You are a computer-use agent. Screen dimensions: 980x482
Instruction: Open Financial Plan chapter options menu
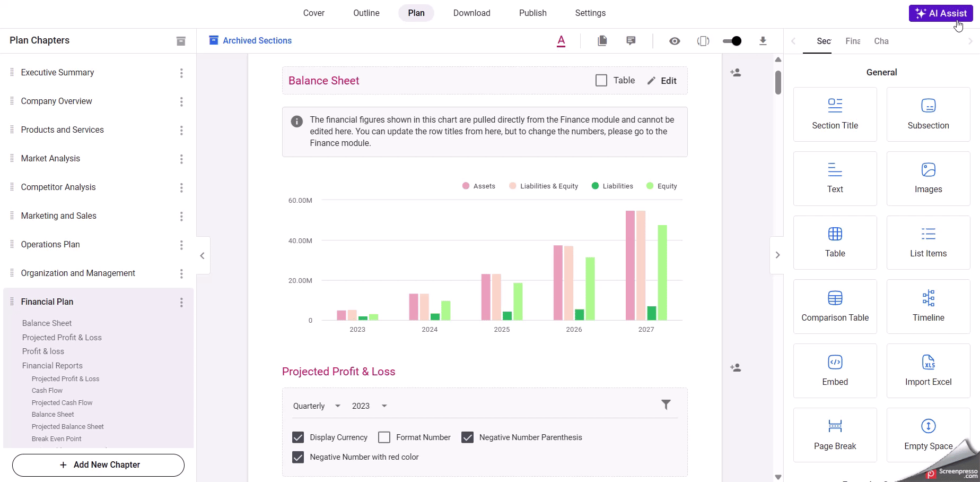(x=181, y=303)
